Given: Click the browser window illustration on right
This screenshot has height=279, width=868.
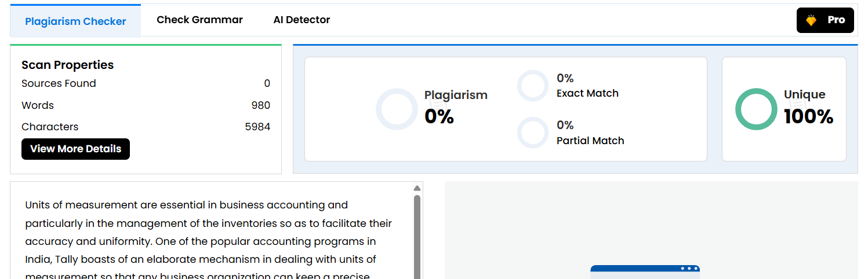Looking at the screenshot, I should (645, 272).
